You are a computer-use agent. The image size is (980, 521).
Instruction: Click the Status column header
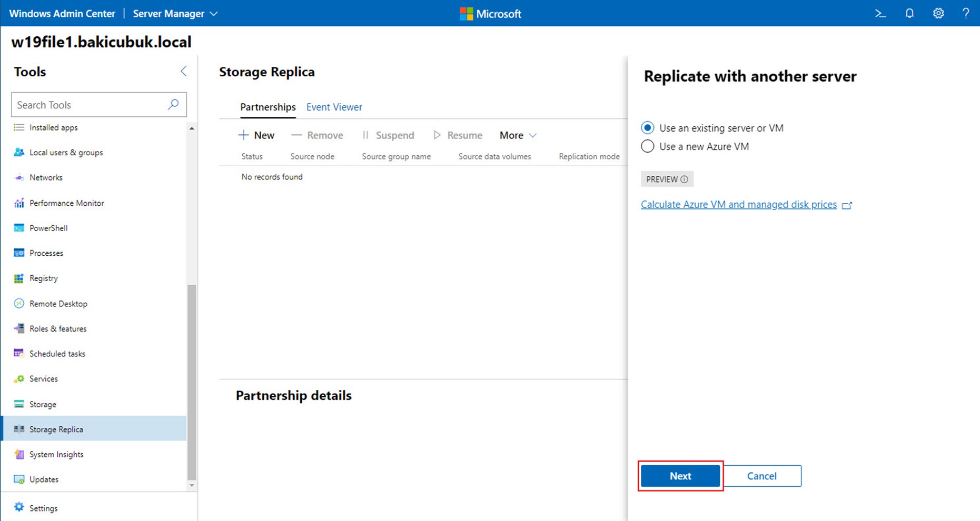tap(252, 156)
